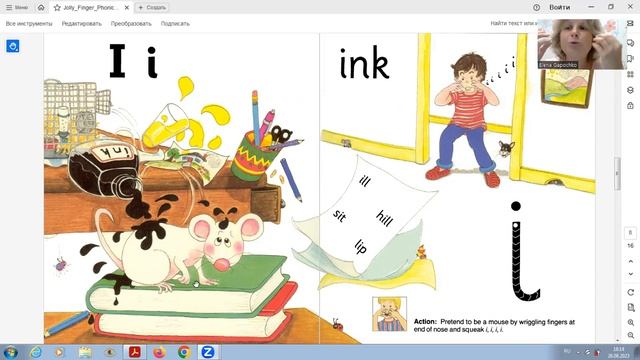Open the taskbar clock and date

[x=619, y=352]
